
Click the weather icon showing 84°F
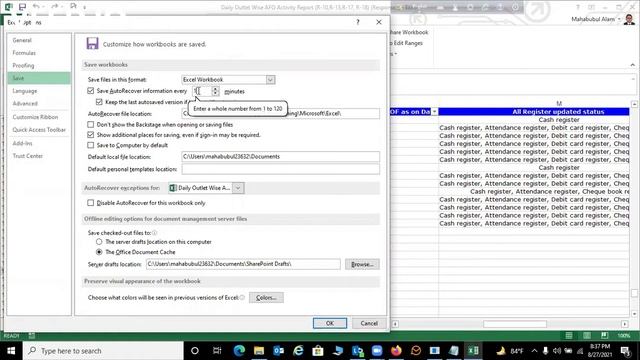coord(501,351)
